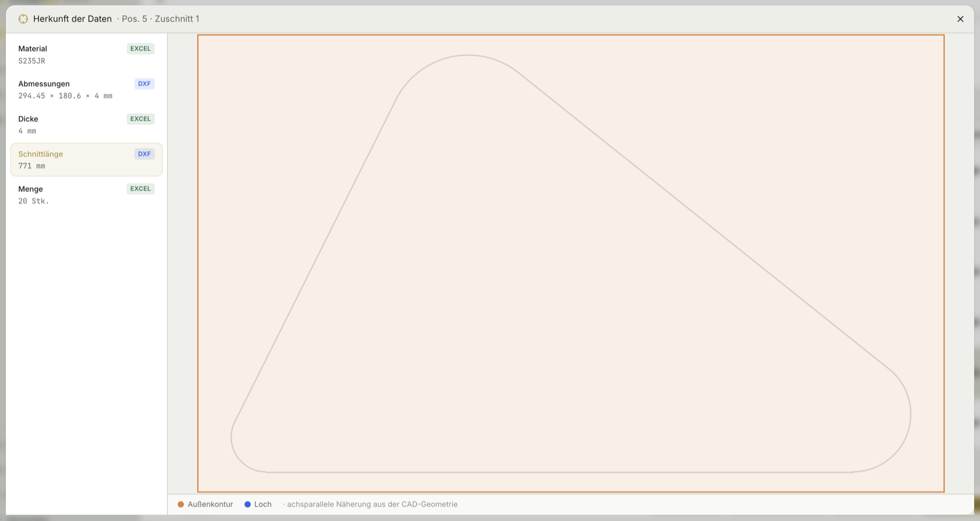Select the highlighted Schnittlänge row

87,160
